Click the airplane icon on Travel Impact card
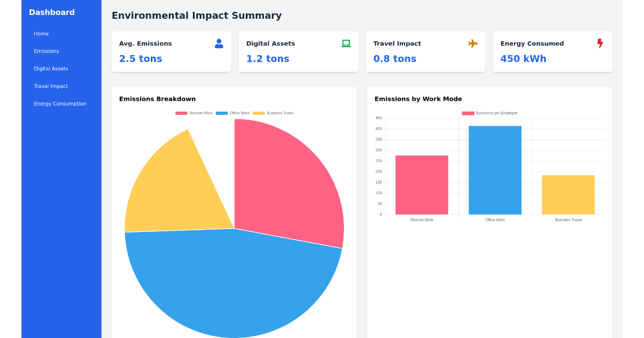The image size is (644, 338). [x=473, y=43]
